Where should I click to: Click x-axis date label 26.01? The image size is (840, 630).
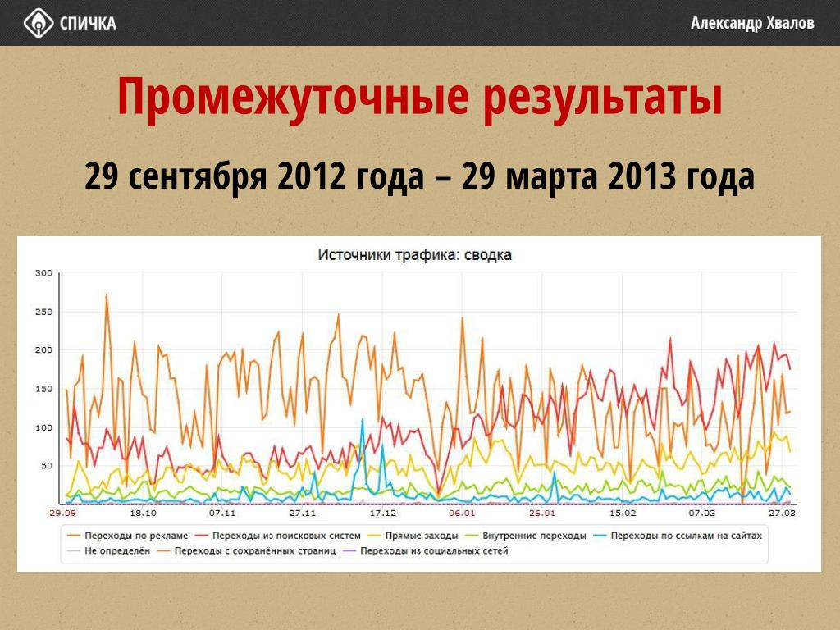tap(542, 514)
